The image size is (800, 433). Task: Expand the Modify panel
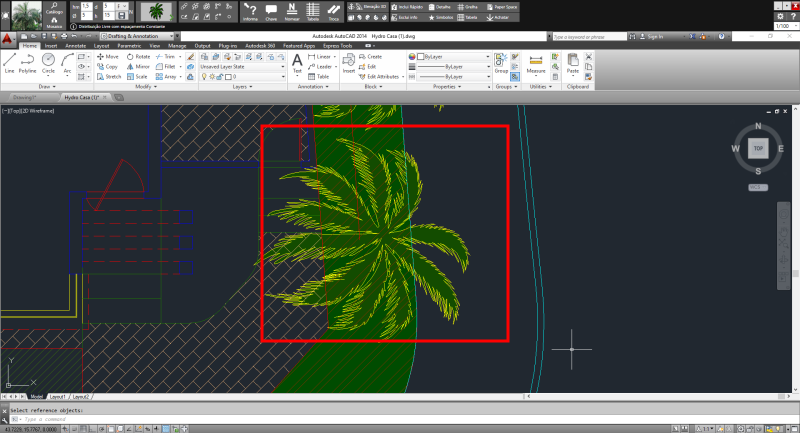(x=146, y=87)
